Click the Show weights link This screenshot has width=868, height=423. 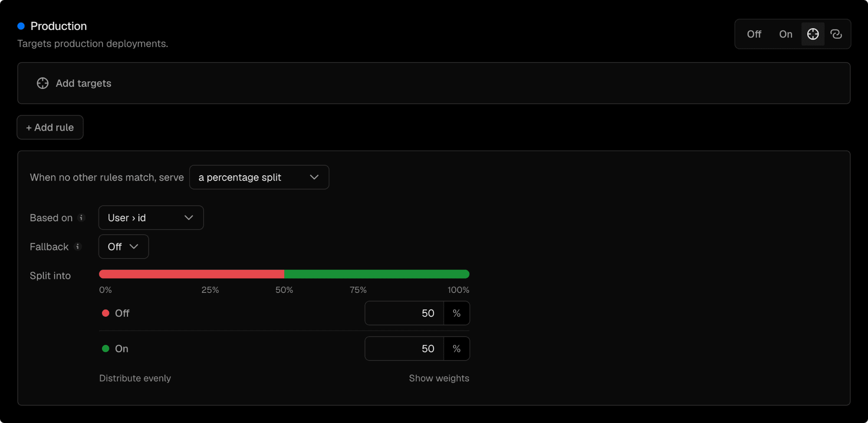pos(439,378)
